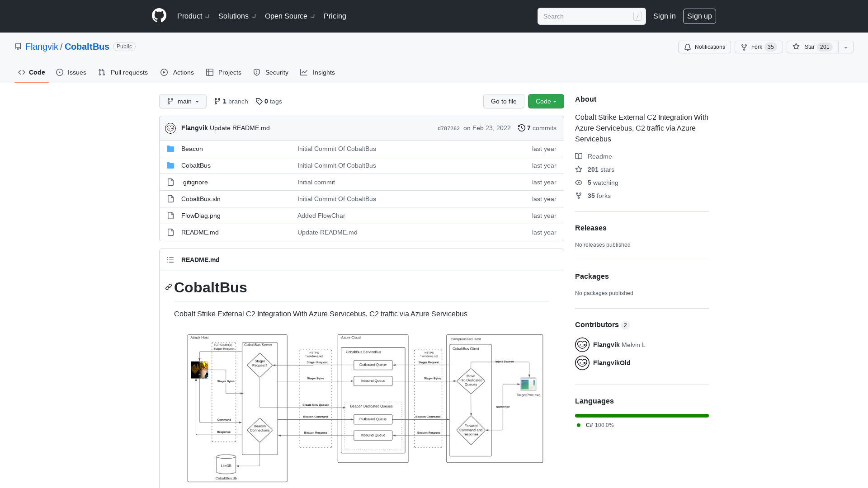The height and width of the screenshot is (488, 868).
Task: Click the FlowDiag.png file icon
Action: tap(170, 216)
